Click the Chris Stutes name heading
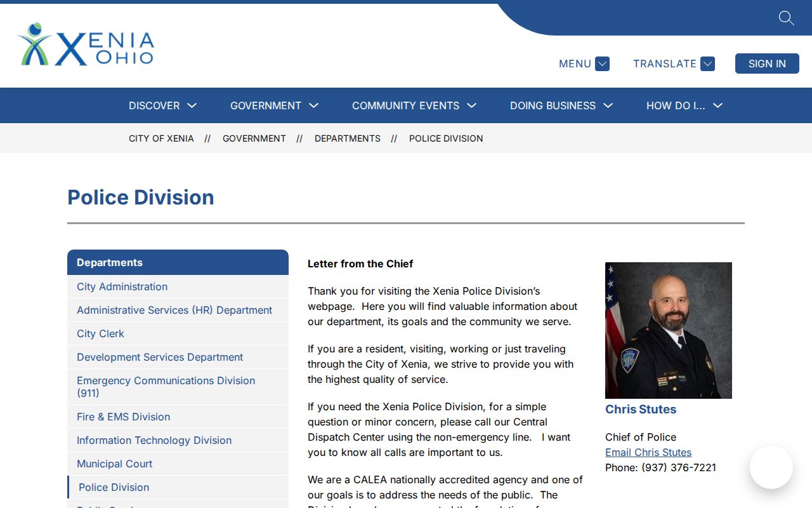The image size is (812, 508). coord(641,410)
